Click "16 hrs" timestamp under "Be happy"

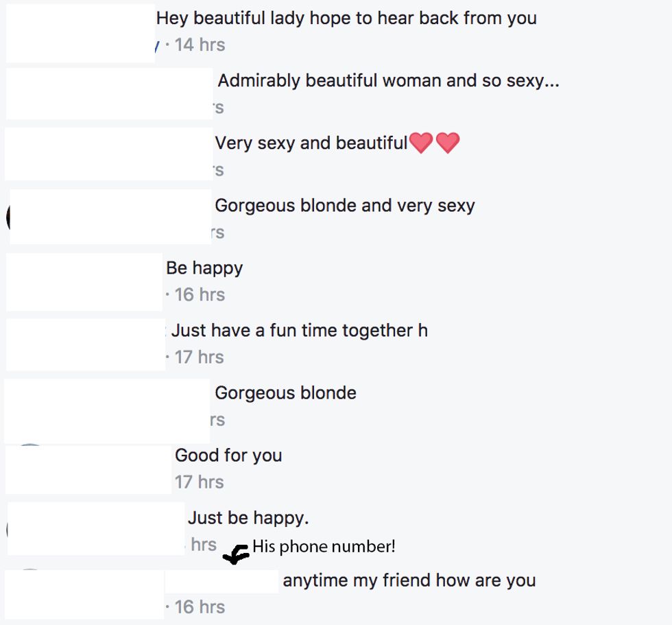200,295
